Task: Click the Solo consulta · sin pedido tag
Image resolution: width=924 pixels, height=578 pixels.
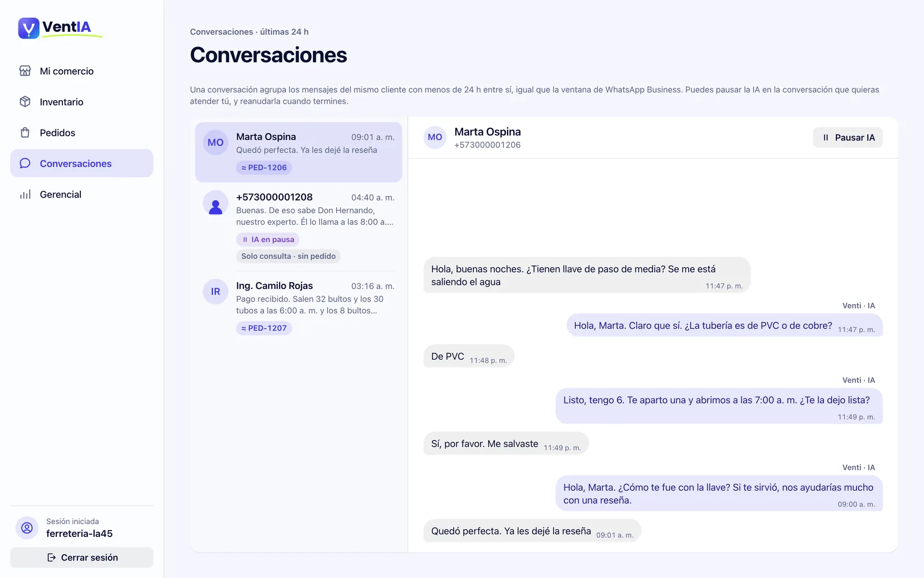Action: coord(288,256)
